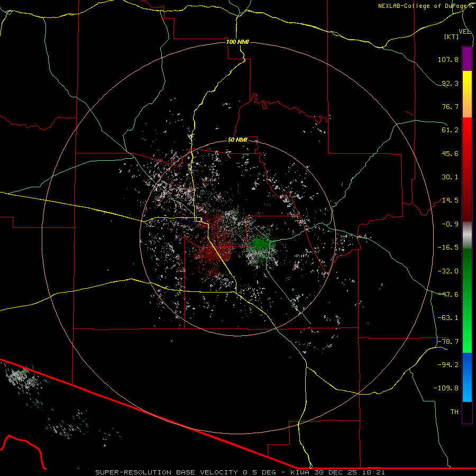Click the -78.7 velocity scale value
The height and width of the screenshot is (476, 476).
click(448, 342)
